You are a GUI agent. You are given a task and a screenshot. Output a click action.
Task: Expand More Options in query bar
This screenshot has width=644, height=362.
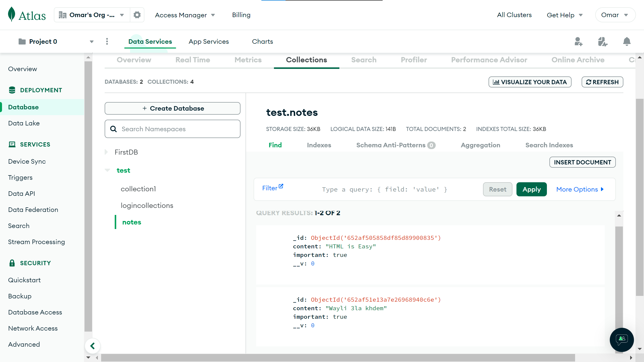click(x=580, y=189)
